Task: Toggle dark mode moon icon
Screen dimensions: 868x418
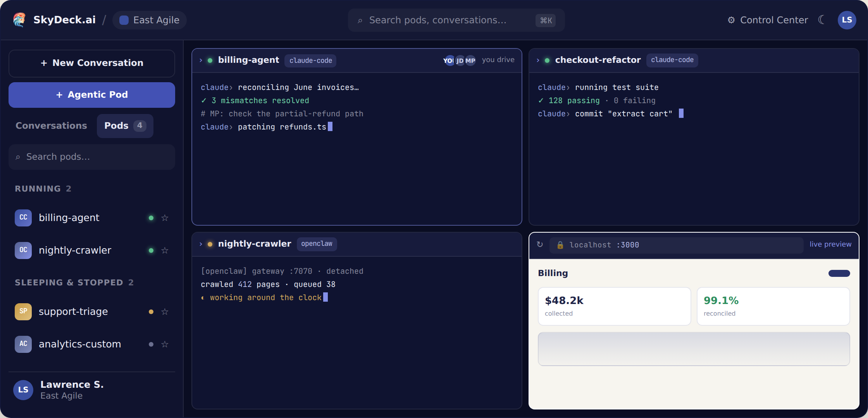Action: pyautogui.click(x=821, y=20)
